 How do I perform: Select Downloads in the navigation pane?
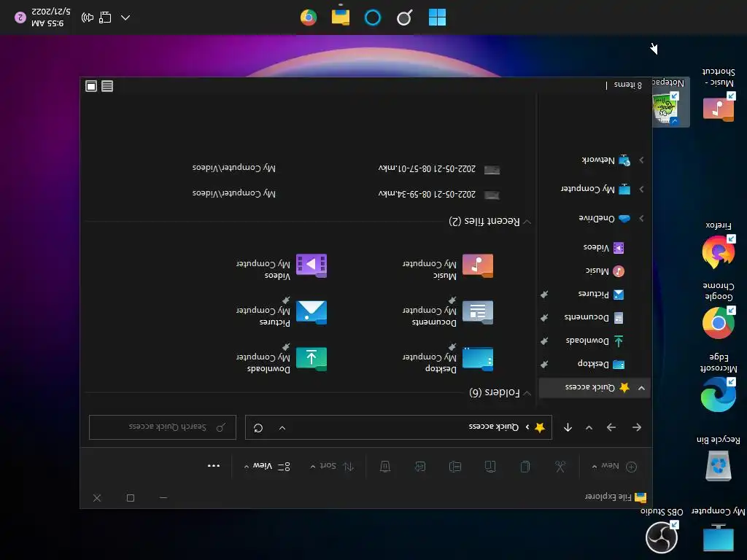(x=595, y=341)
